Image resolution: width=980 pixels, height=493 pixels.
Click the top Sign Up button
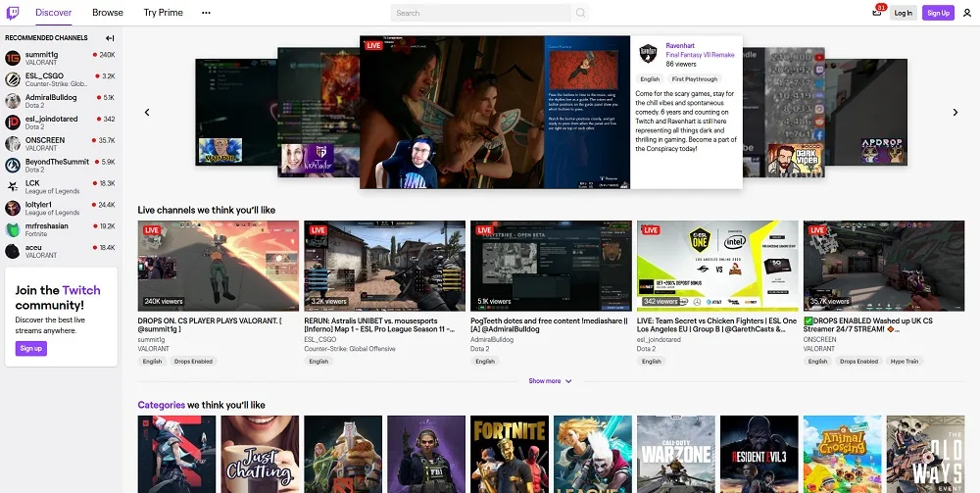click(938, 13)
